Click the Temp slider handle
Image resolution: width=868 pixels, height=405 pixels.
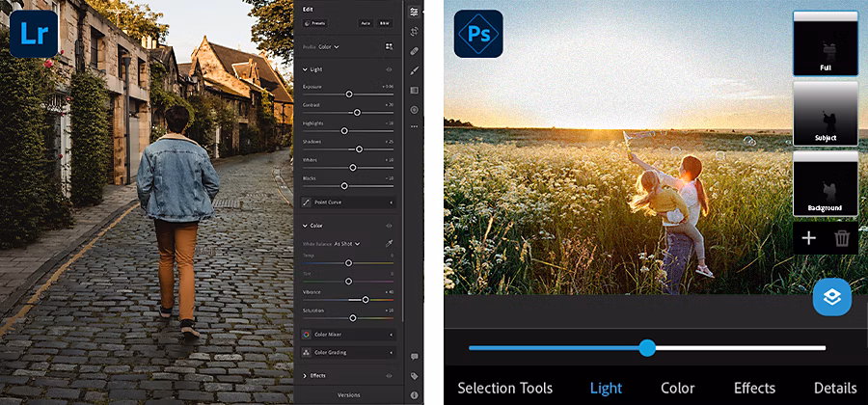[x=349, y=263]
